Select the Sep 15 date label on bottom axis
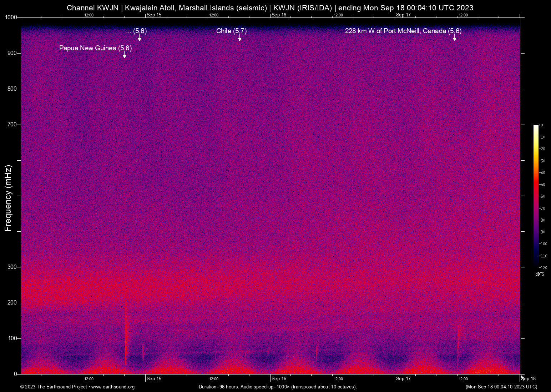Image resolution: width=551 pixels, height=392 pixels. point(154,378)
